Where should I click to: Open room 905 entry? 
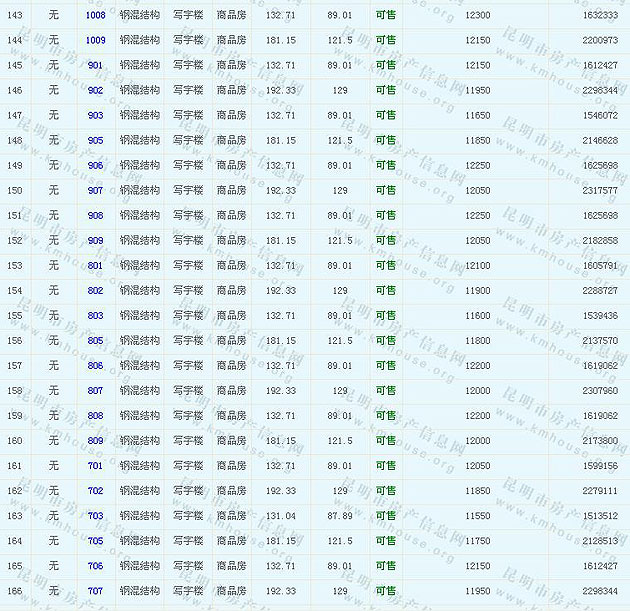tap(95, 140)
